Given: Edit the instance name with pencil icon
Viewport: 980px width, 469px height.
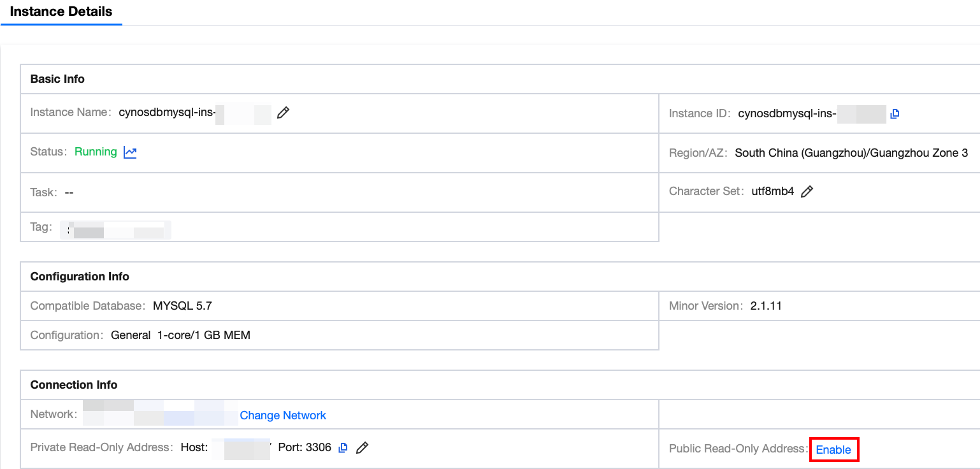Looking at the screenshot, I should (284, 113).
